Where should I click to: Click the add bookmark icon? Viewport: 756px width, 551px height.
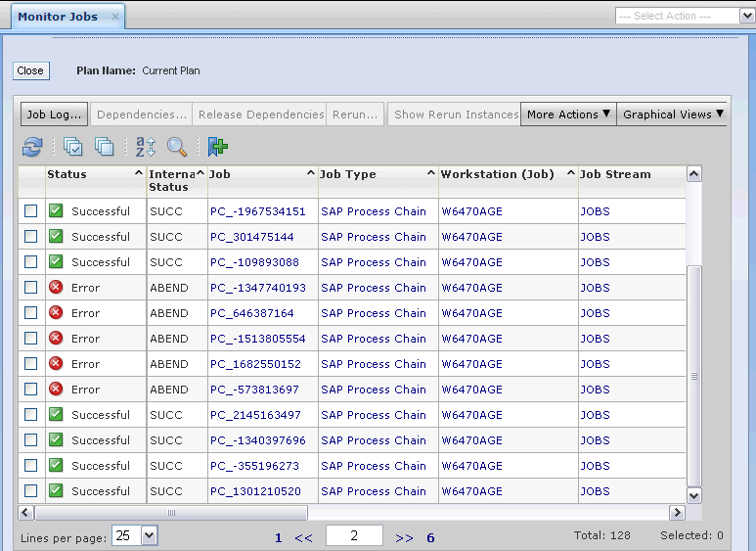(x=217, y=147)
